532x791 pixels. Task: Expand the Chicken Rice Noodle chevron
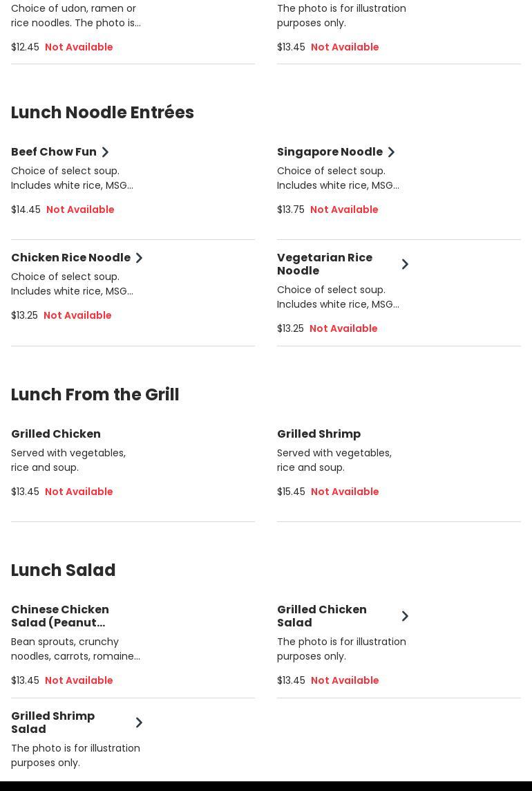[139, 258]
